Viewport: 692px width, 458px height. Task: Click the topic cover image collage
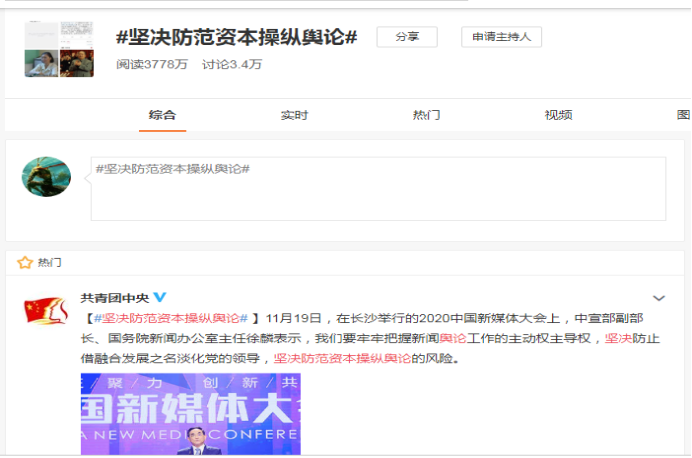(x=59, y=49)
